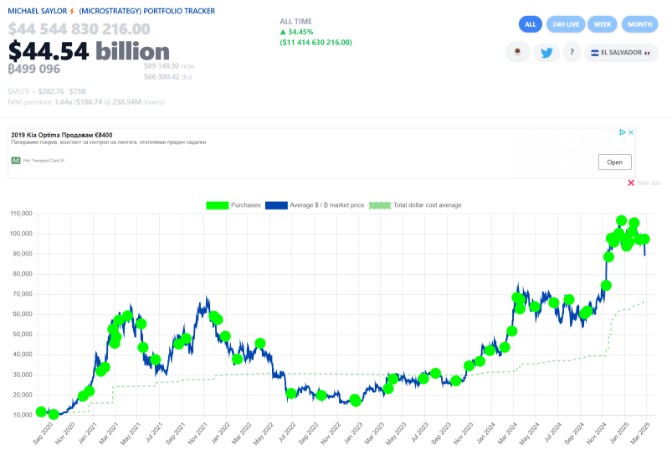Image resolution: width=672 pixels, height=450 pixels.
Task: Open the Twitter bird icon link
Action: [x=546, y=53]
